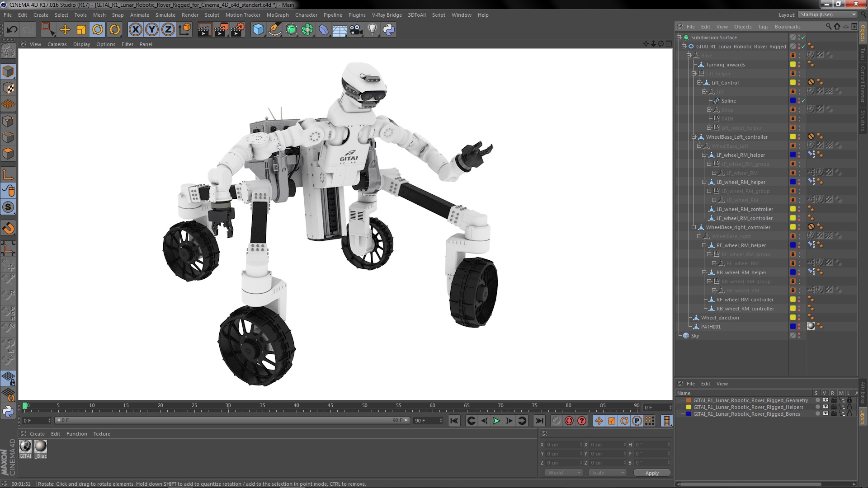This screenshot has height=488, width=868.
Task: Open the V-Ray Bridge menu
Action: (x=387, y=15)
